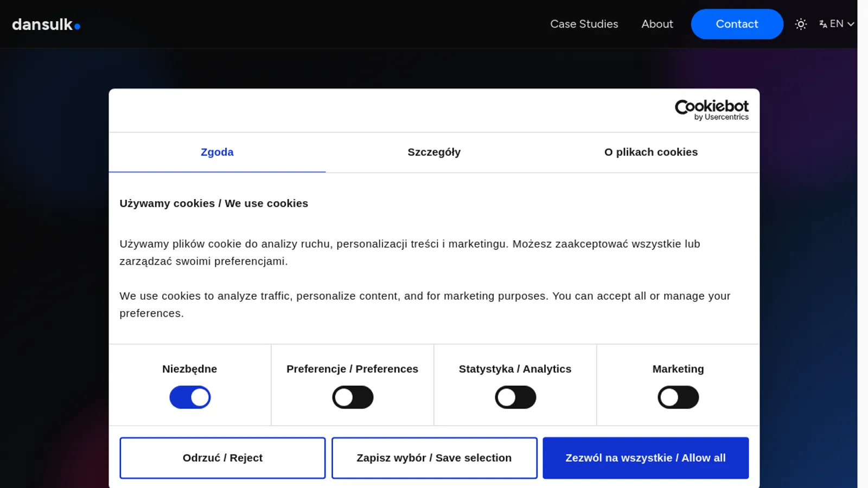This screenshot has height=488, width=868.
Task: Toggle the light/dark theme sun icon
Action: point(801,24)
